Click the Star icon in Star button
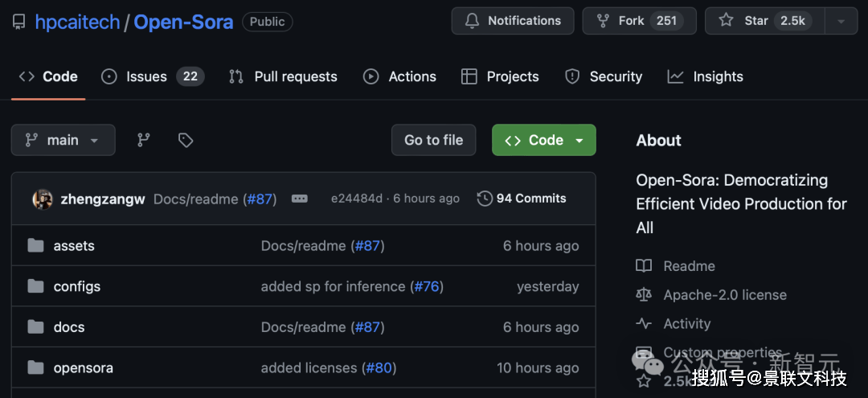Screen dimensions: 868x398 [726, 20]
